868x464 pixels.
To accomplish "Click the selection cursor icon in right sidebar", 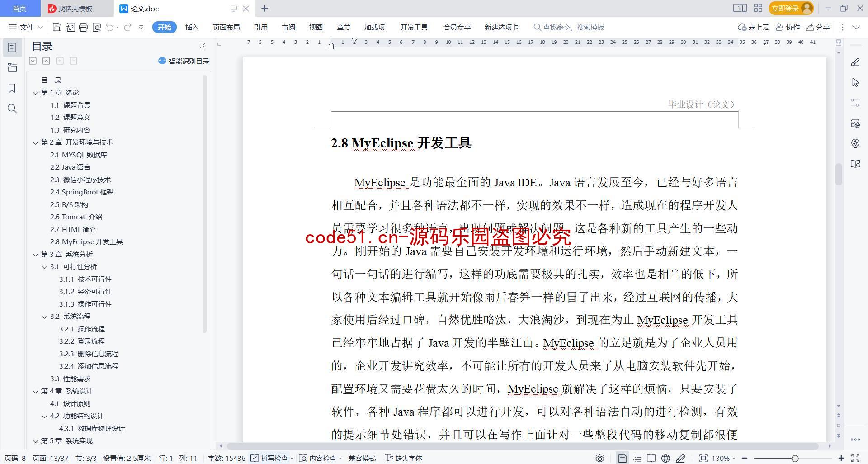I will (855, 82).
